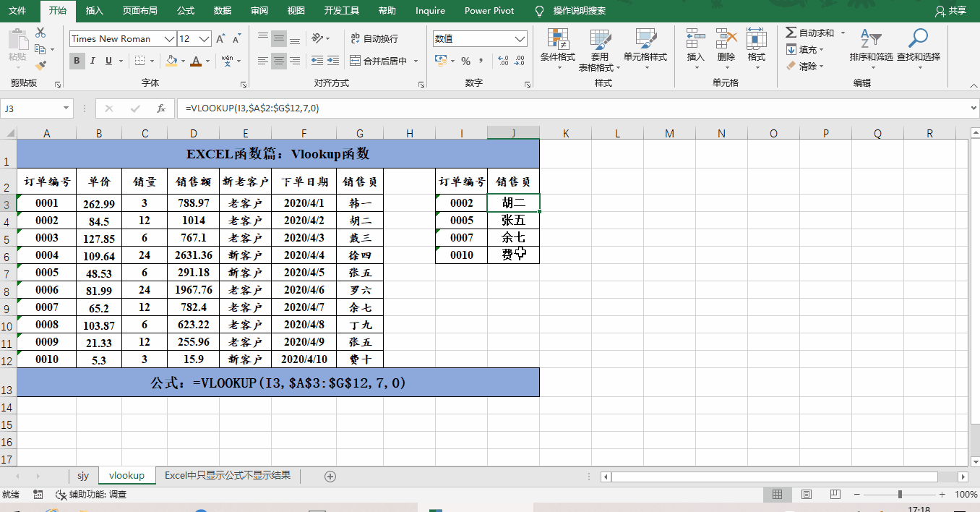The image size is (980, 512).
Task: Open the font color dropdown arrow
Action: click(x=207, y=61)
